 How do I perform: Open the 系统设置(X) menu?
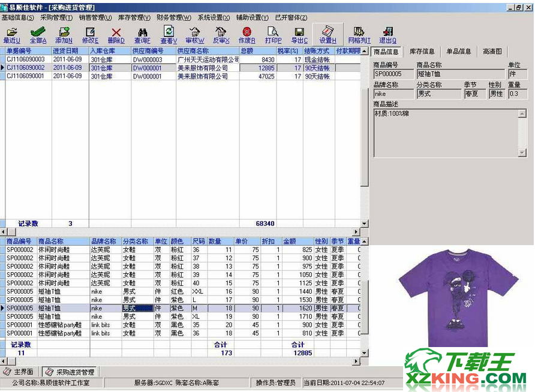click(214, 17)
